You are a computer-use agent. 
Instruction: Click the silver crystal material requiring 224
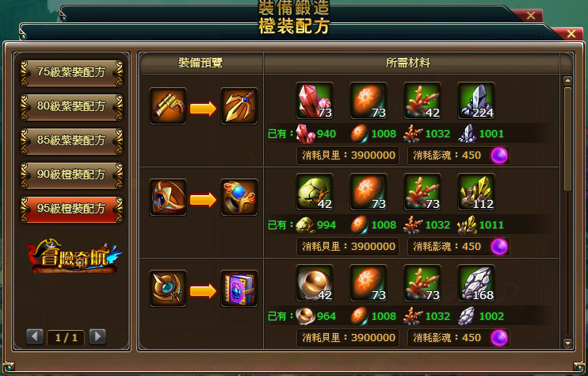(476, 101)
